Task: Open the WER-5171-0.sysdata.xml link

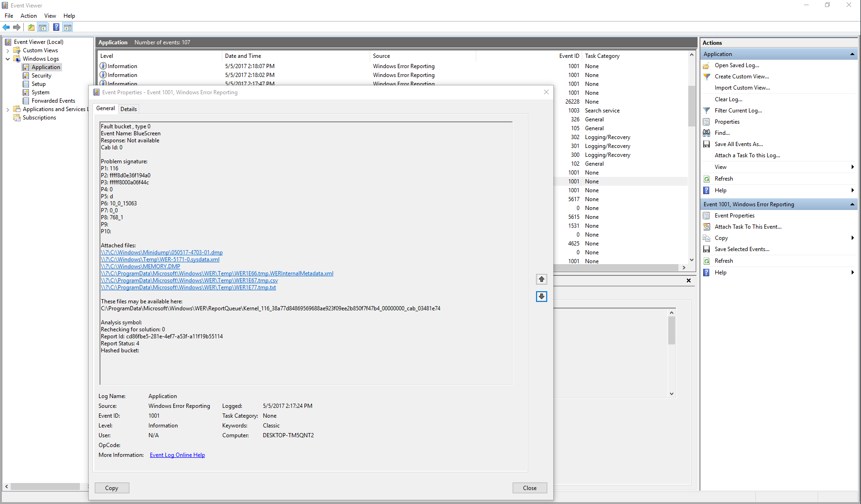Action: 160,259
